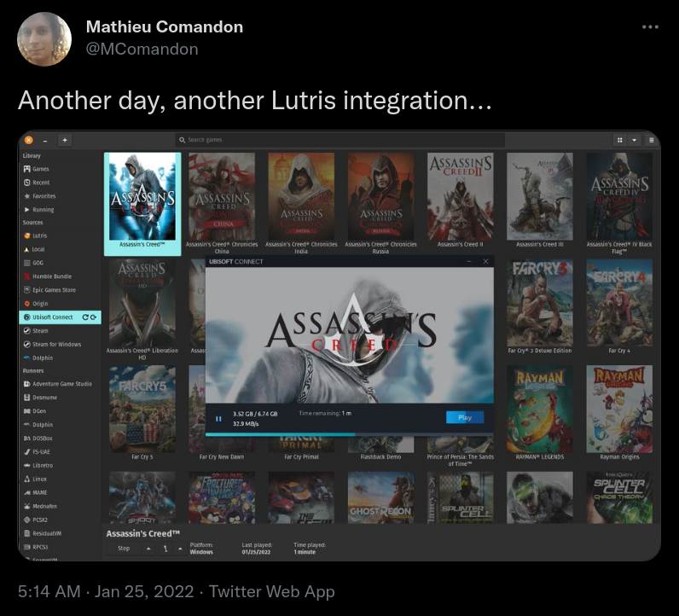Click the Wine runner icon button
This screenshot has width=679, height=616.
coord(165,549)
